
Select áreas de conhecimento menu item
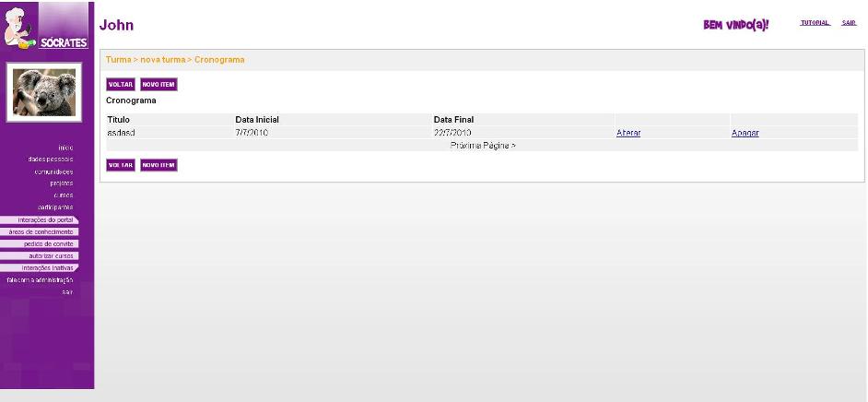point(41,231)
